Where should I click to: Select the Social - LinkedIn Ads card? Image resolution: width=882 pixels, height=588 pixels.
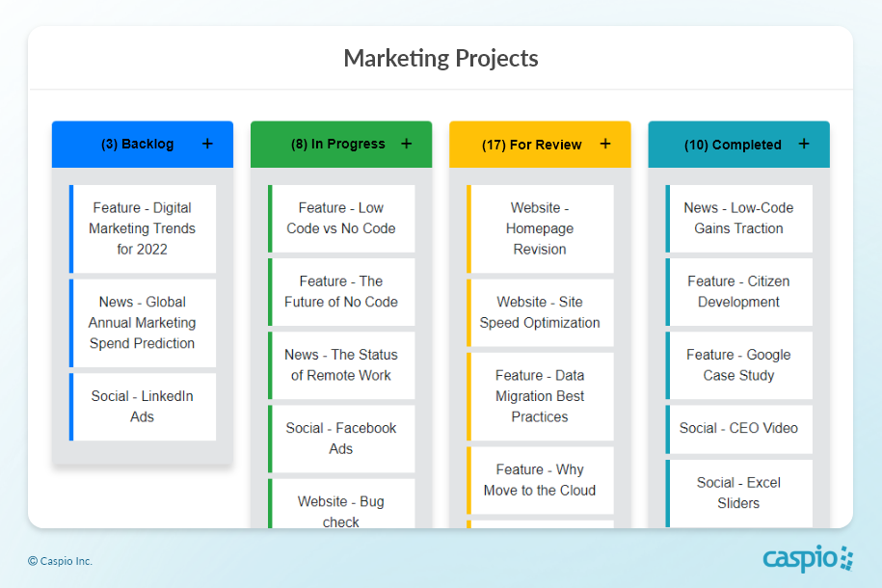pos(143,407)
